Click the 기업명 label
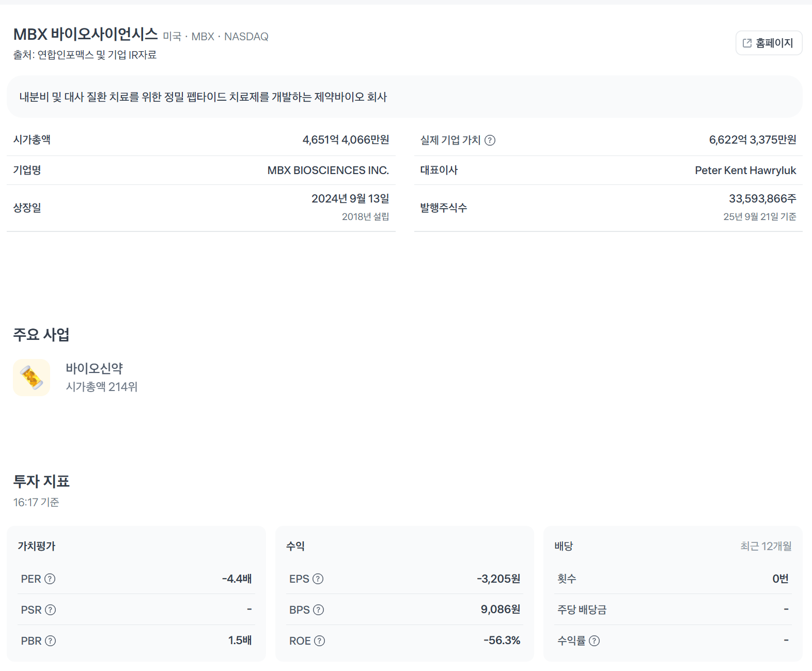 click(27, 170)
